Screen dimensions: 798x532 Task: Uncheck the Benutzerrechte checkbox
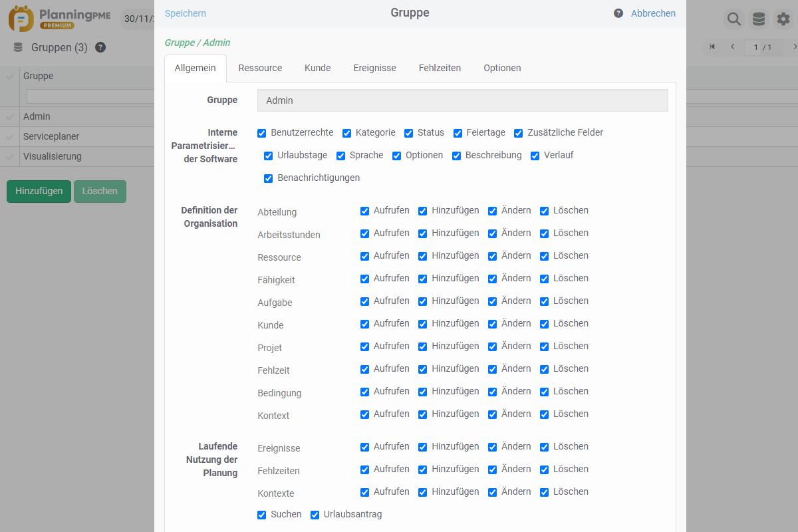[x=262, y=133]
